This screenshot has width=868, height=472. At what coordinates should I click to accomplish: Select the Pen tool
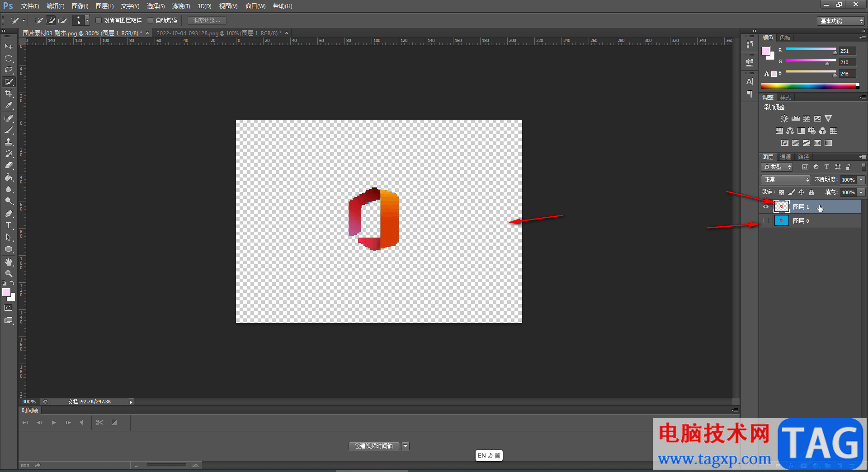(x=9, y=214)
